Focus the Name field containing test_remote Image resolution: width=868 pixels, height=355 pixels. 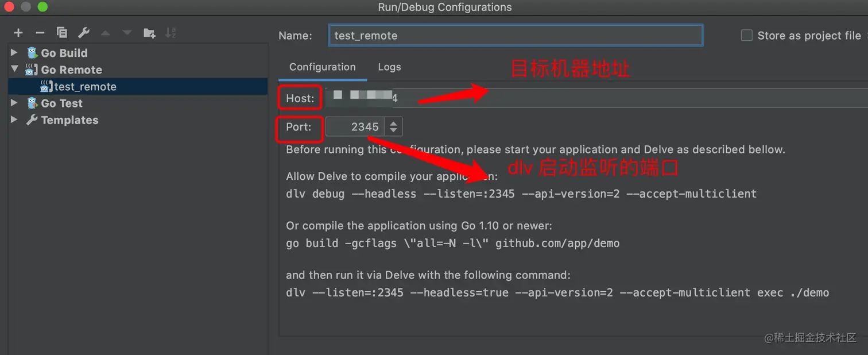click(x=516, y=36)
